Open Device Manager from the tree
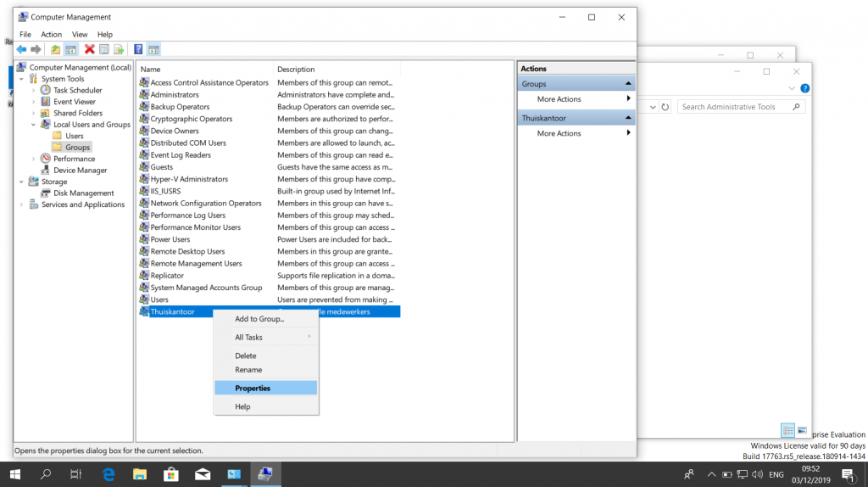The height and width of the screenshot is (487, 868). tap(81, 170)
